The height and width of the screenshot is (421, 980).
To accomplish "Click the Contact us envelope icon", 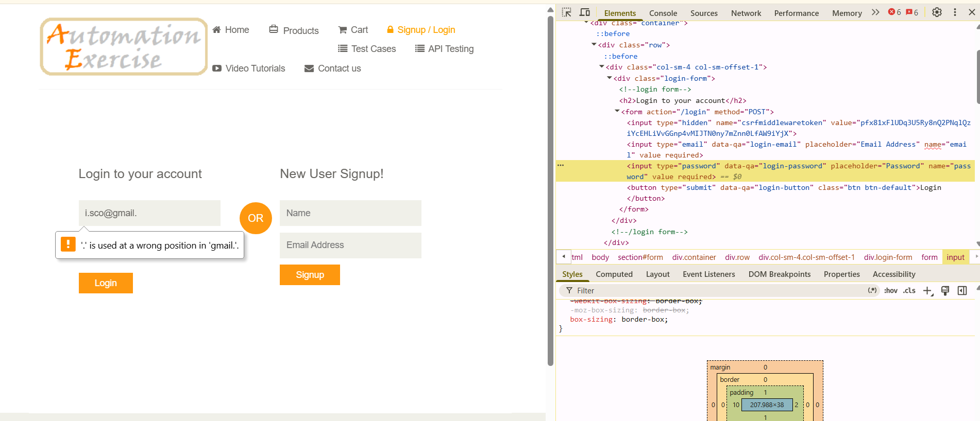I will pos(309,68).
